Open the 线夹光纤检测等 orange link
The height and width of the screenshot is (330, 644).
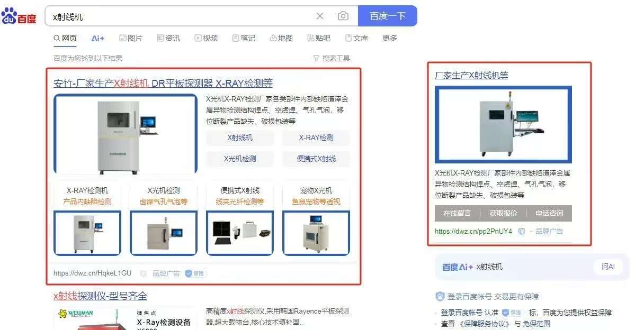(x=240, y=201)
